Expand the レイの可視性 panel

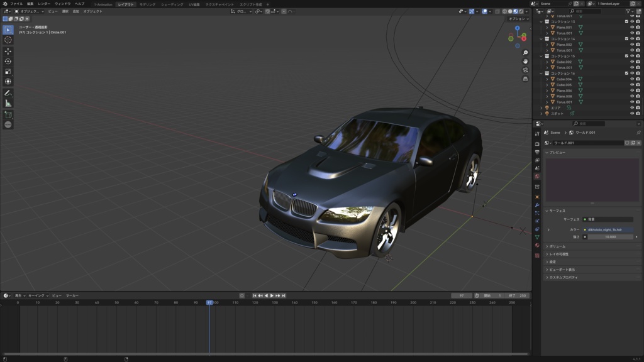pyautogui.click(x=591, y=254)
